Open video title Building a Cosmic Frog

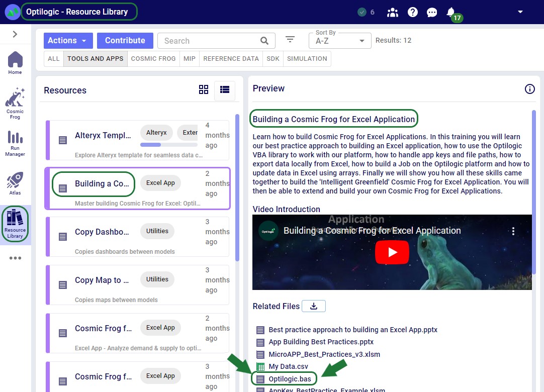click(x=372, y=231)
